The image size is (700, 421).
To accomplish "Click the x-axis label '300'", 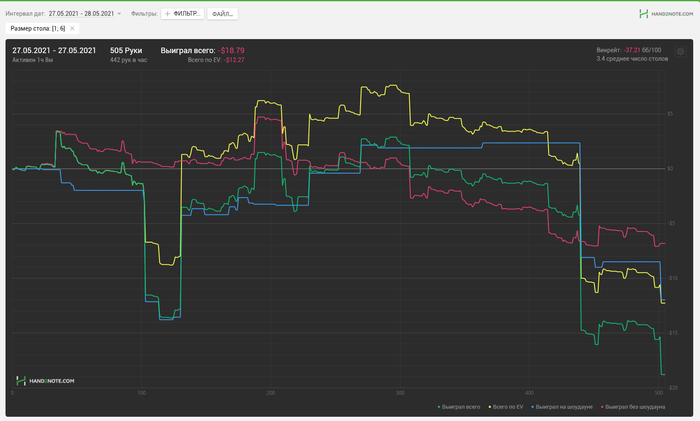I will pyautogui.click(x=400, y=393).
